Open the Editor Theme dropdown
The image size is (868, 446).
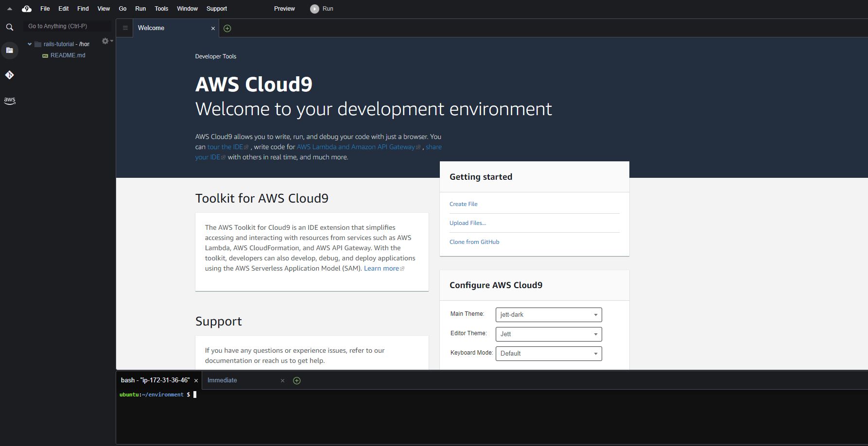(548, 334)
